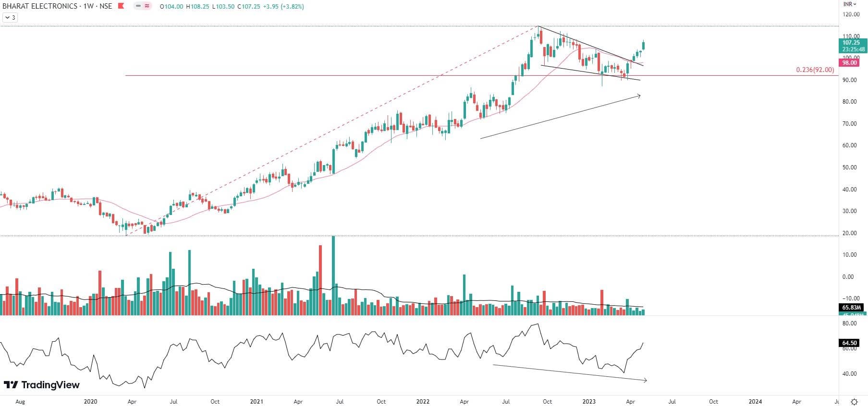Select the 0.236(92.00) Fibonacci level label
868x406 pixels.
[815, 70]
